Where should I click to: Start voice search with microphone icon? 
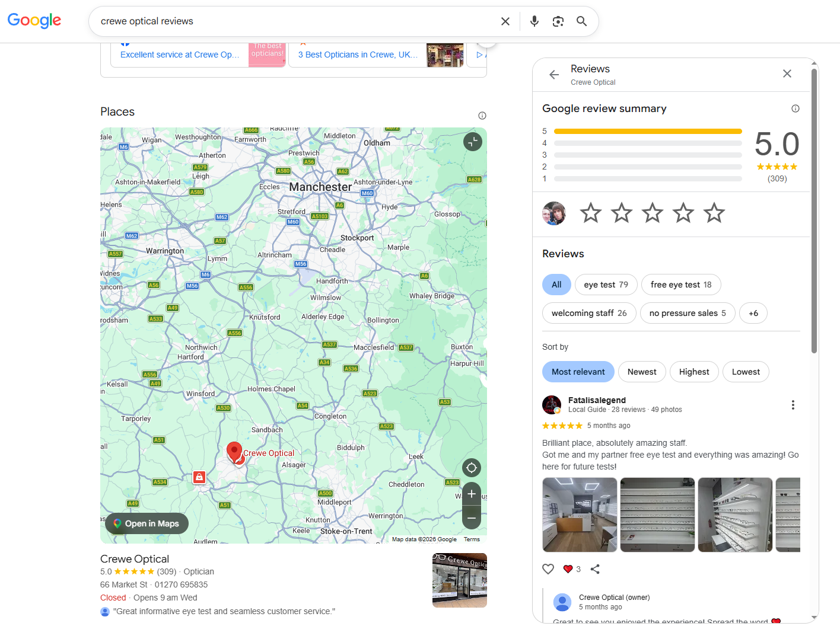[x=534, y=21]
